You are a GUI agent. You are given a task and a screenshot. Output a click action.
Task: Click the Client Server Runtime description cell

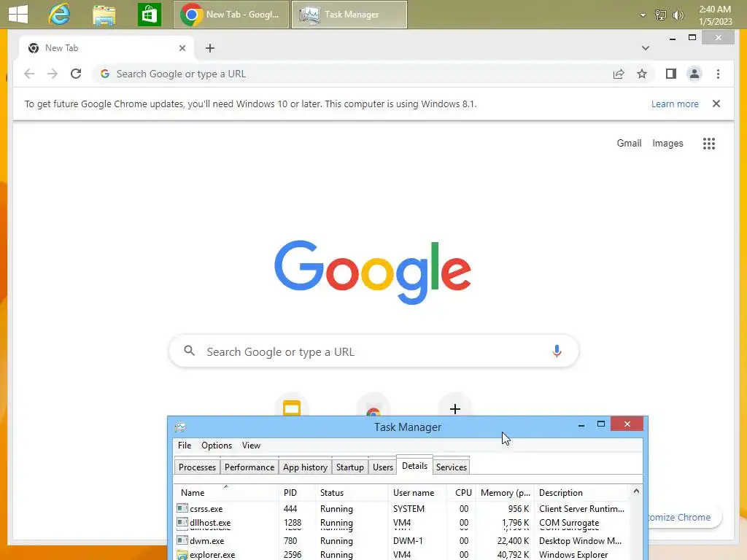(581, 508)
